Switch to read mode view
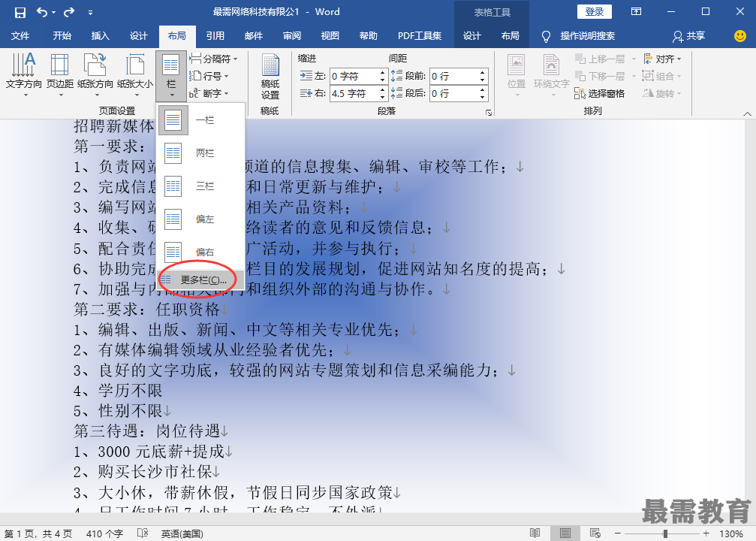Viewport: 756px width, 541px height. (x=535, y=533)
